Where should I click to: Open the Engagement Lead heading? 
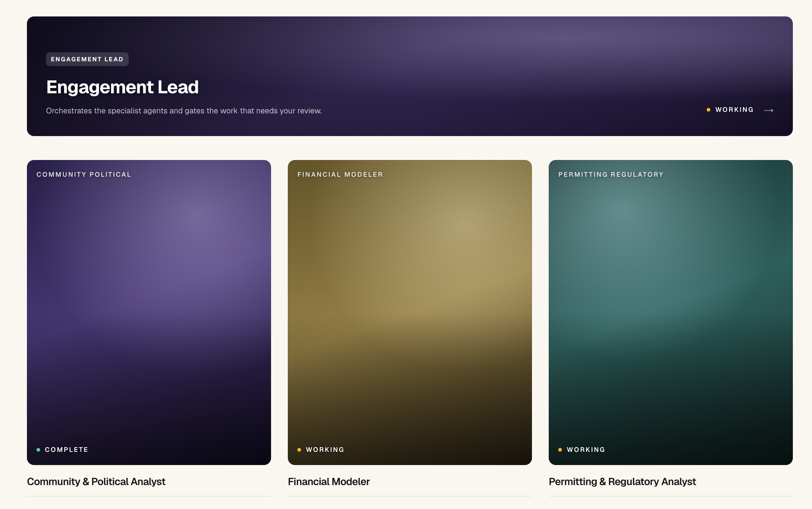click(x=122, y=87)
